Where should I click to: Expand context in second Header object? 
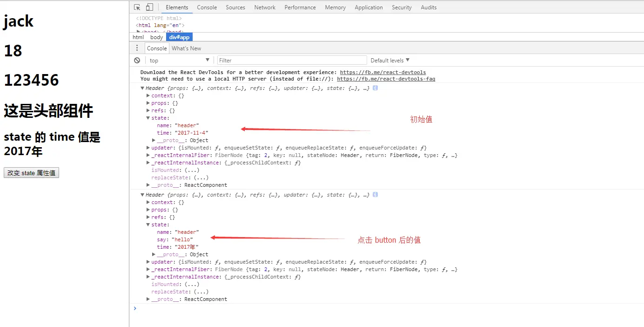click(x=148, y=202)
